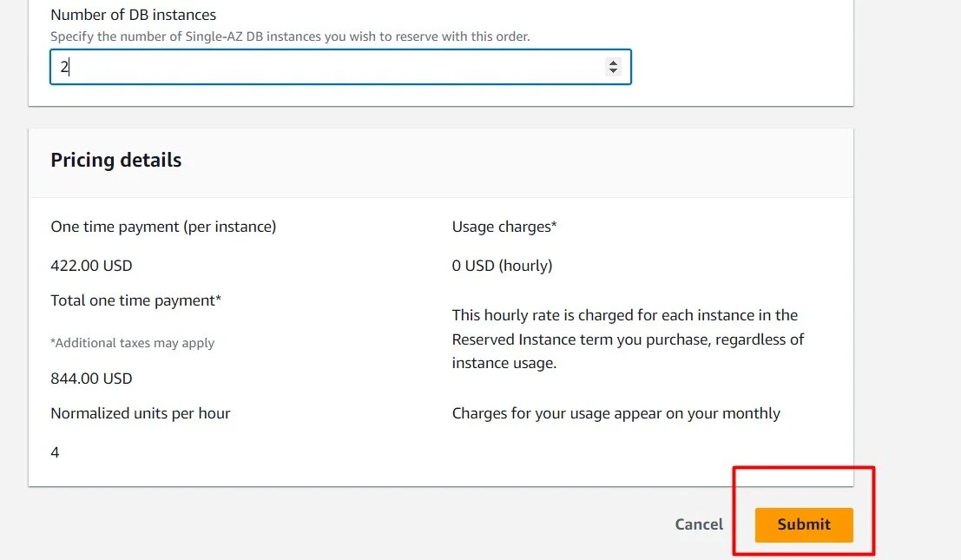The width and height of the screenshot is (961, 560).
Task: Select the 422.00 USD amount text
Action: click(91, 265)
